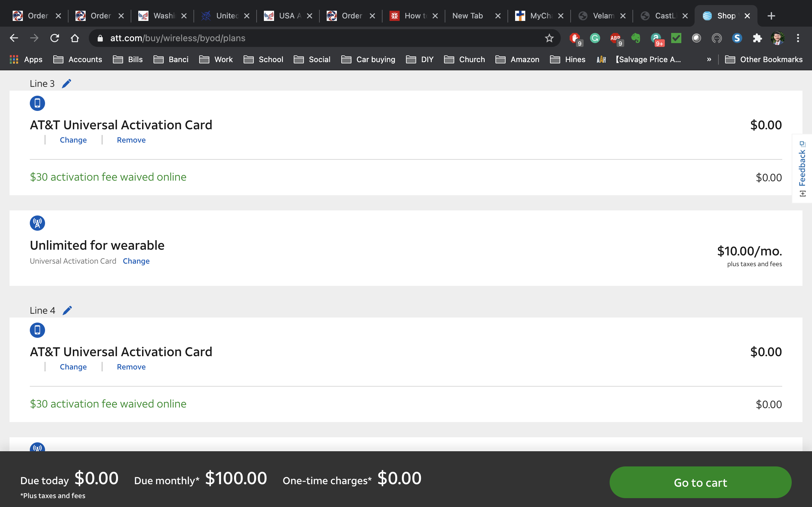
Task: Click Go to cart button
Action: [x=700, y=482]
